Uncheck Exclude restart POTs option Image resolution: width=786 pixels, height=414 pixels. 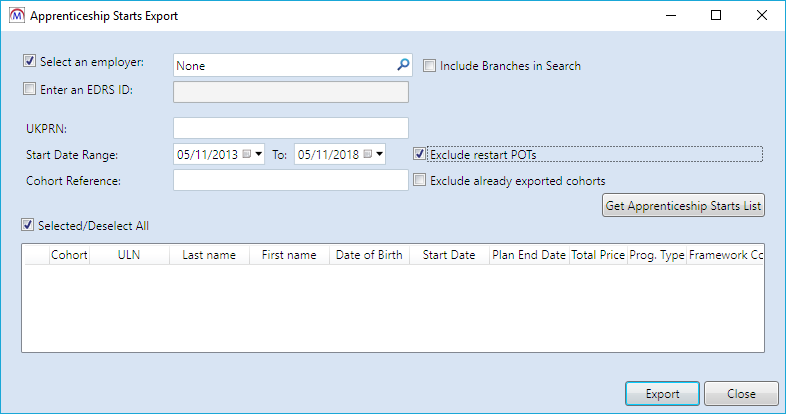point(420,155)
